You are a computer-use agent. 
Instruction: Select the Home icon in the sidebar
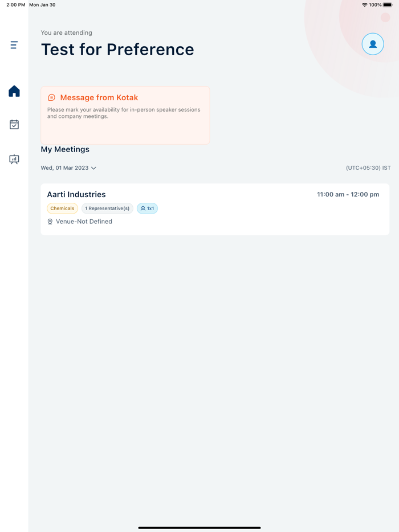click(14, 91)
